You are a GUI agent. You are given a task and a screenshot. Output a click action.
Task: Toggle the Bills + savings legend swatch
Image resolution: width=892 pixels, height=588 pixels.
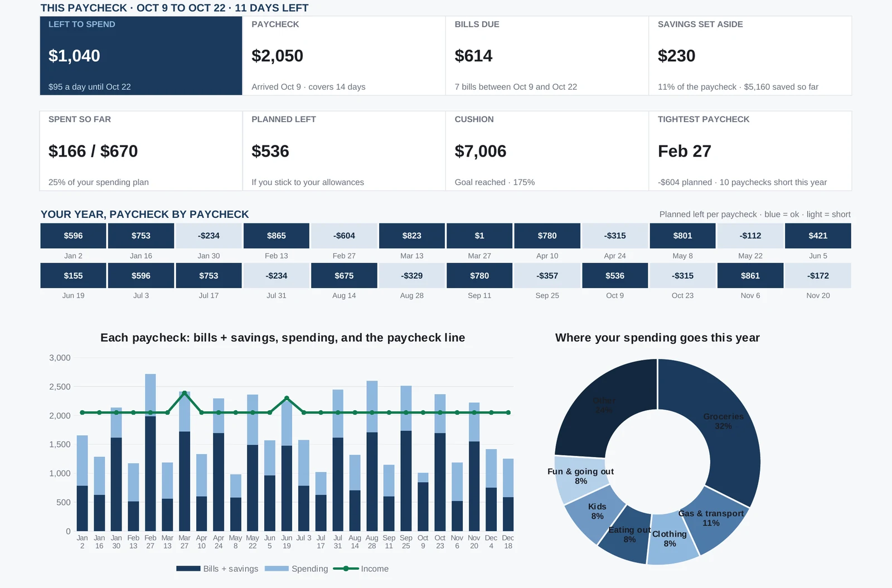[188, 568]
